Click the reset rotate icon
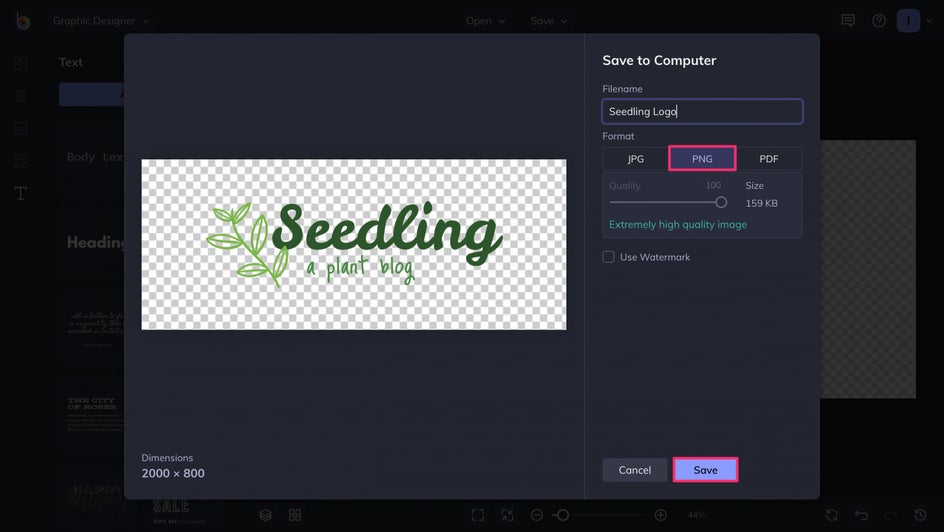The image size is (944, 532). pos(832,515)
